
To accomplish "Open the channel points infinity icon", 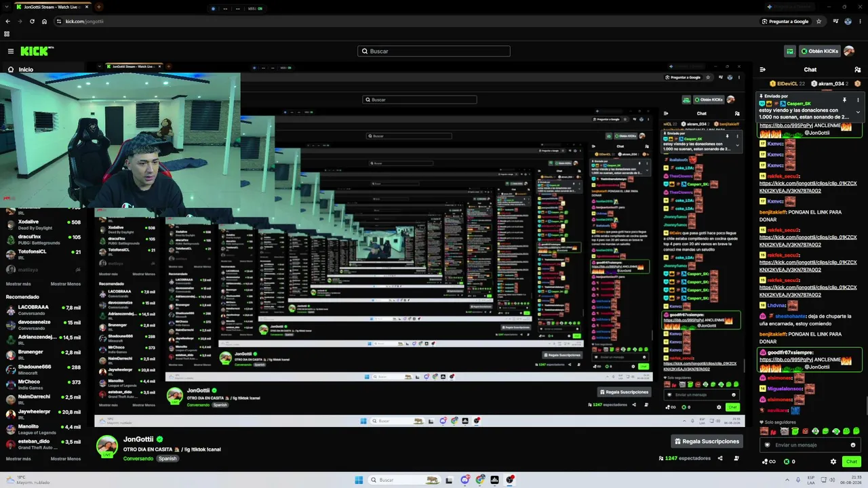I will tap(769, 462).
